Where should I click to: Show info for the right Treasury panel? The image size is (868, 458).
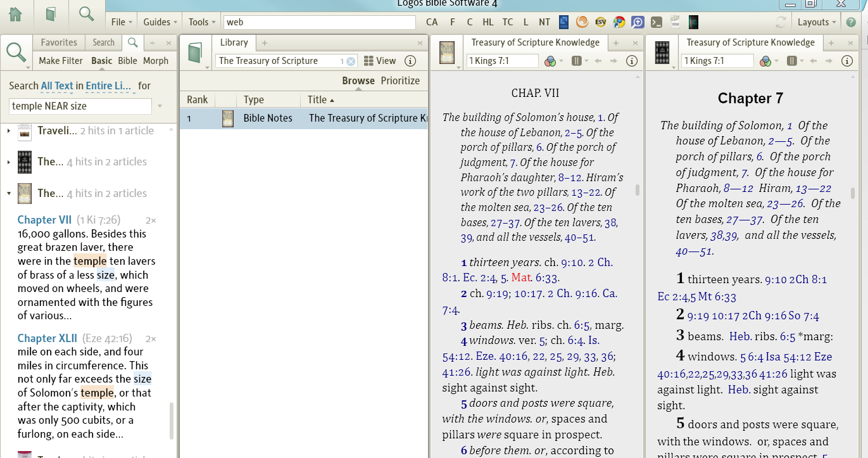tap(846, 61)
